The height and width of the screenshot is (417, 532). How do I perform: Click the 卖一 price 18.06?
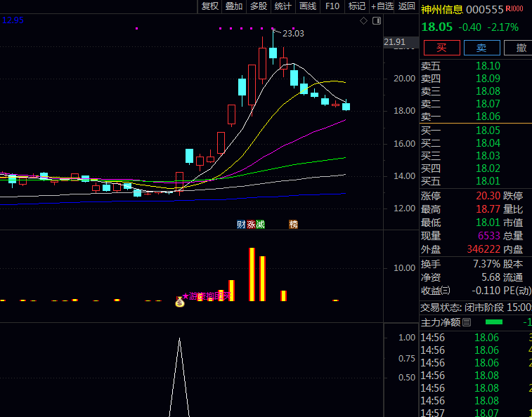pyautogui.click(x=488, y=117)
